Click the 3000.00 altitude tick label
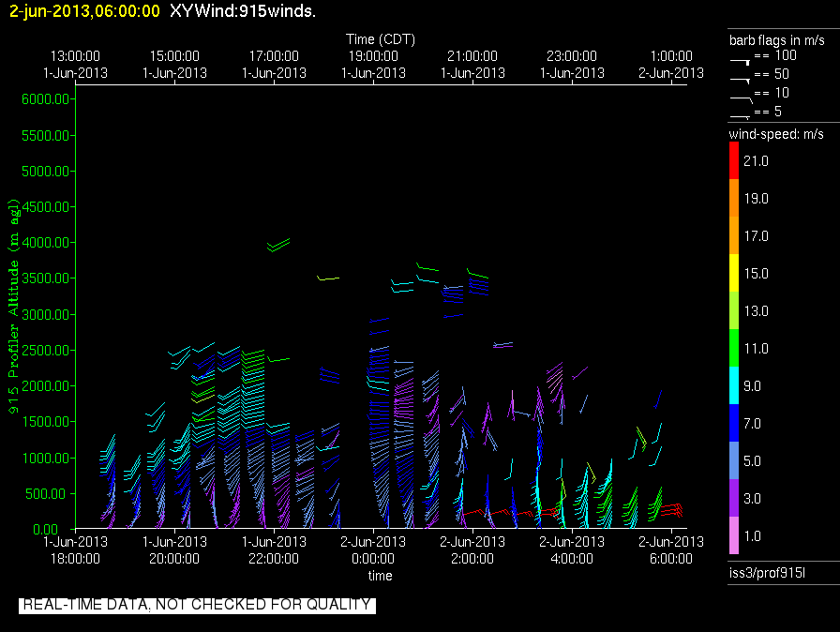The width and height of the screenshot is (840, 632). 46,315
